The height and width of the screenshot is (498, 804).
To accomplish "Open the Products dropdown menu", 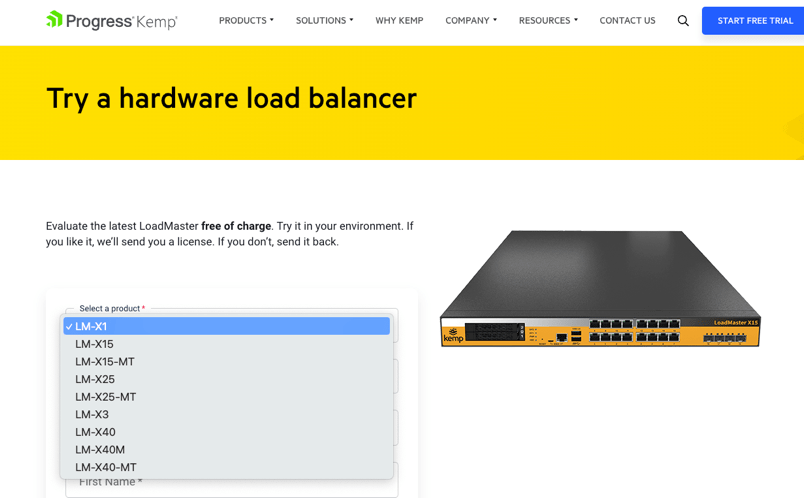I will 246,21.
